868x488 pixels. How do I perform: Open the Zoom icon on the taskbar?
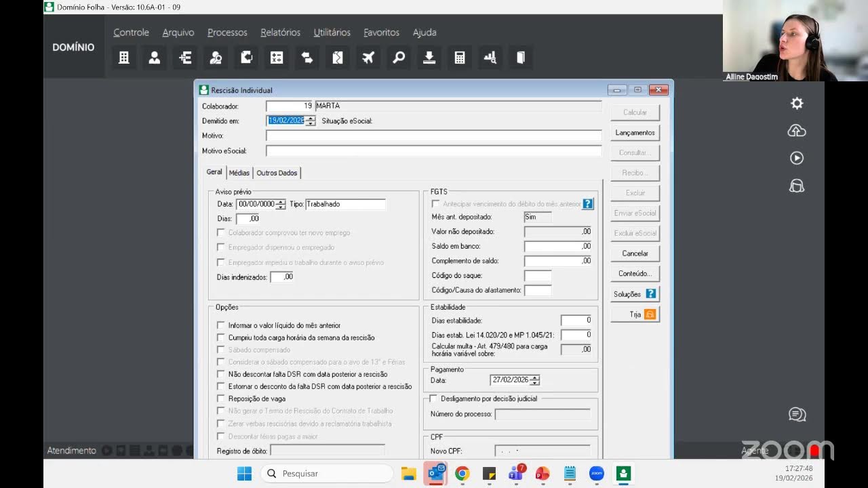pos(597,474)
